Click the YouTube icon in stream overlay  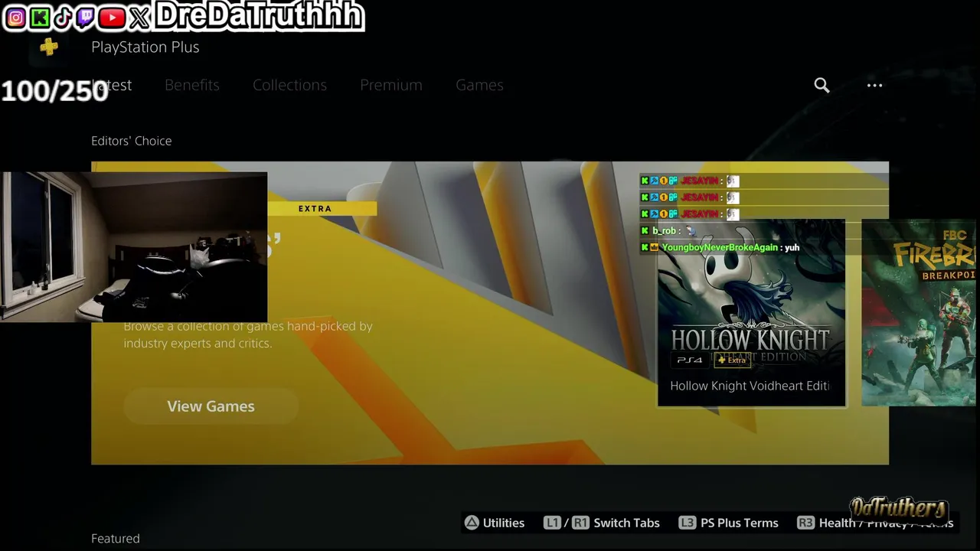[x=113, y=17]
